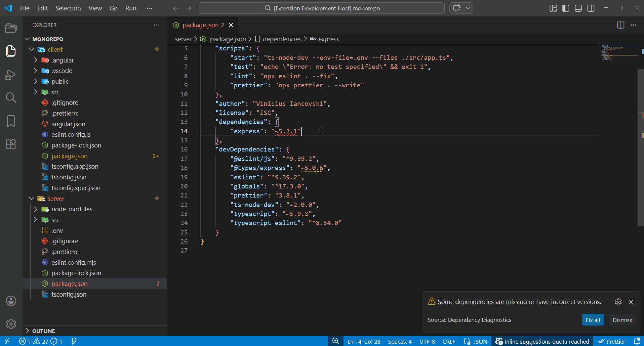The height and width of the screenshot is (346, 644).
Task: Go forward with navigation arrow
Action: point(189,8)
